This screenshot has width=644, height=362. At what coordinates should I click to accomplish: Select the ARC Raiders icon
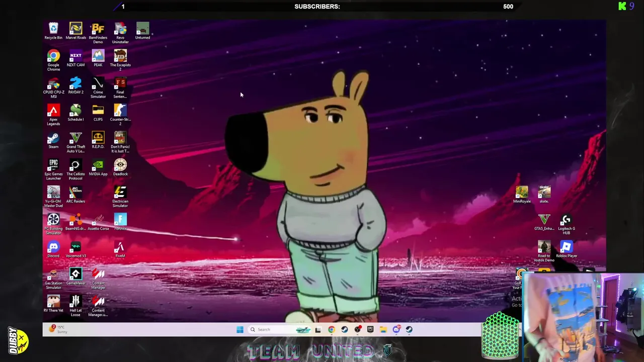coord(75,195)
